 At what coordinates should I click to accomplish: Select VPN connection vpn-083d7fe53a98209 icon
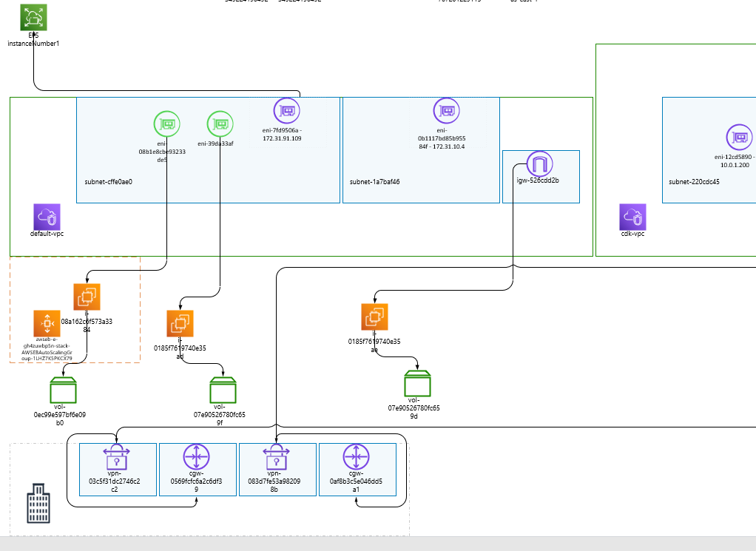(276, 456)
